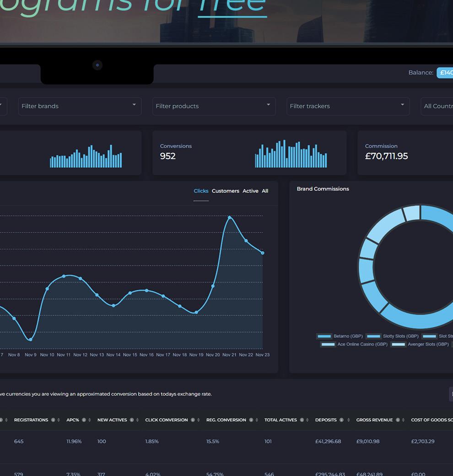Image resolution: width=453 pixels, height=476 pixels.
Task: Select the All chart view
Action: pyautogui.click(x=265, y=191)
